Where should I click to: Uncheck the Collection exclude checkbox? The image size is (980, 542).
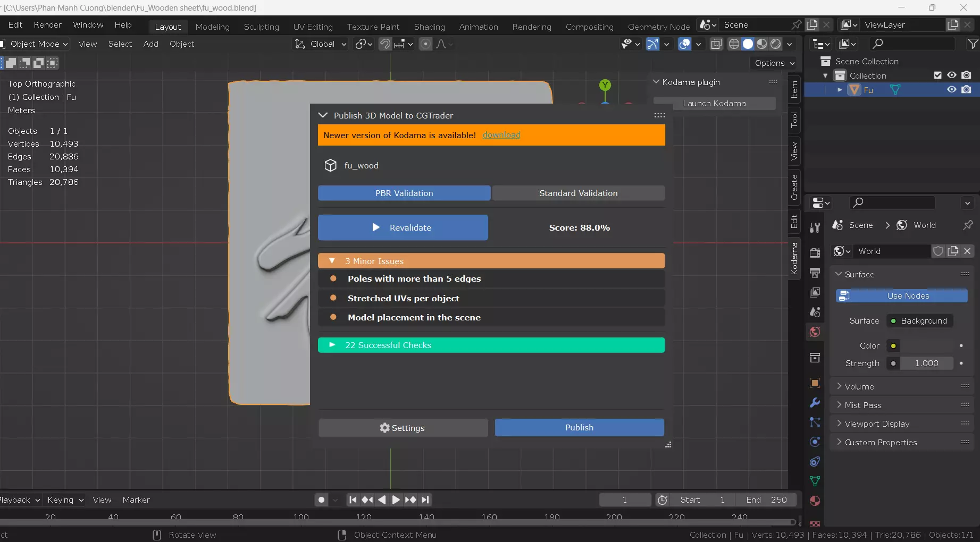[937, 75]
